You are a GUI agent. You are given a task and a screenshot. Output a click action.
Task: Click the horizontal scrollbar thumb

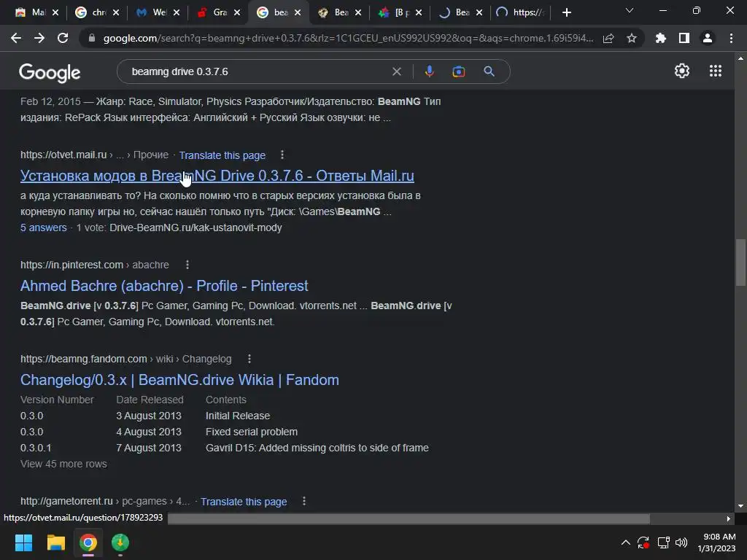409,518
